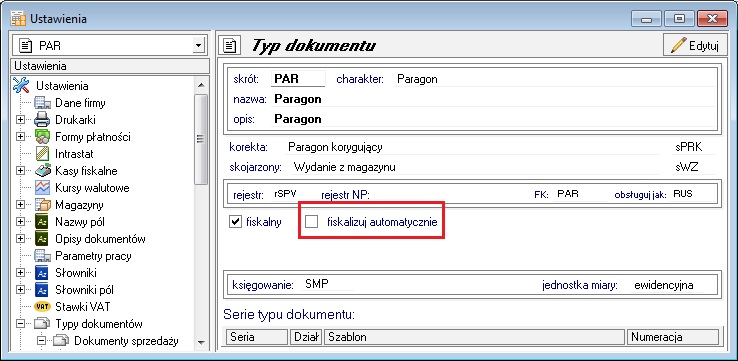The height and width of the screenshot is (361, 738).
Task: Click the Ustawienia title bar app icon
Action: 18,19
